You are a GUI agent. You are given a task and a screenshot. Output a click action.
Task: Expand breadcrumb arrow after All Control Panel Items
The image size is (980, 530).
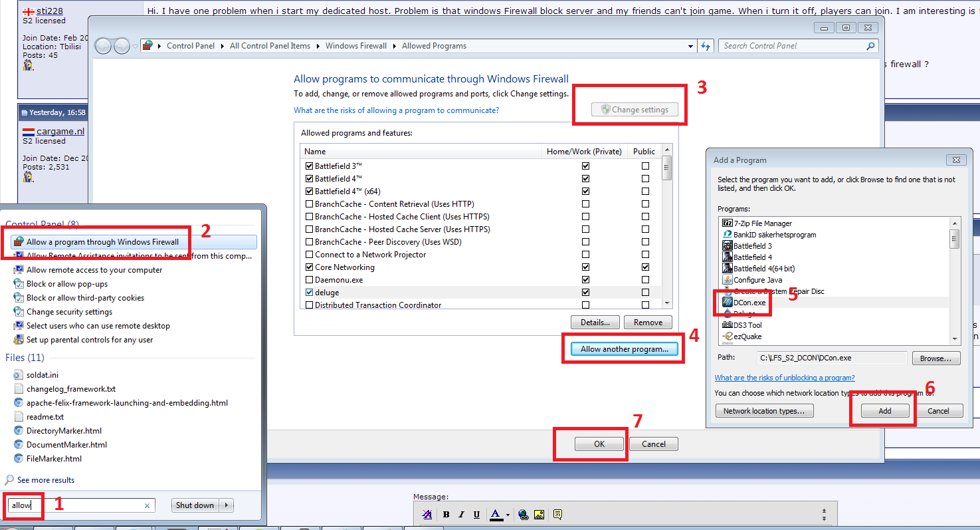pos(318,46)
